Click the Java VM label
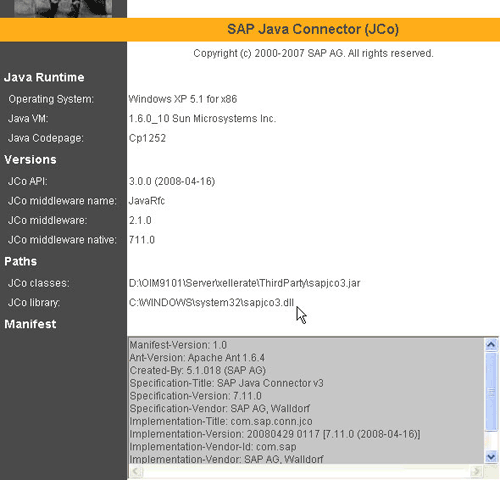500x480 pixels. 28,118
